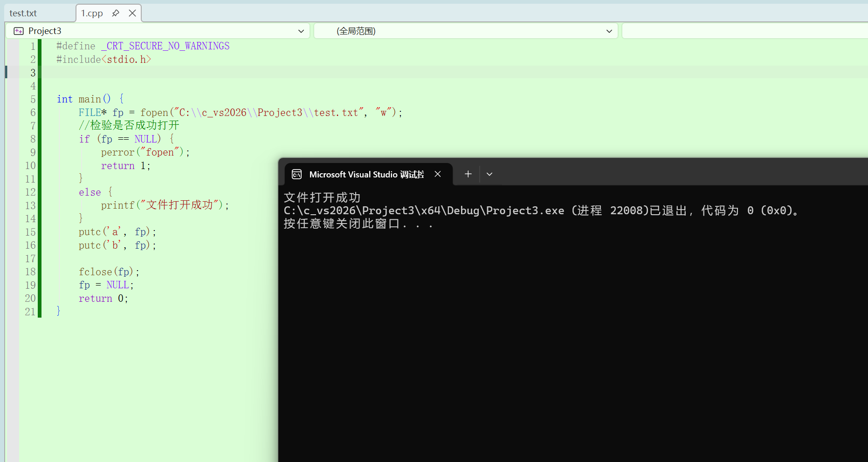Open a new terminal tab with plus
This screenshot has height=462, width=868.
[468, 174]
